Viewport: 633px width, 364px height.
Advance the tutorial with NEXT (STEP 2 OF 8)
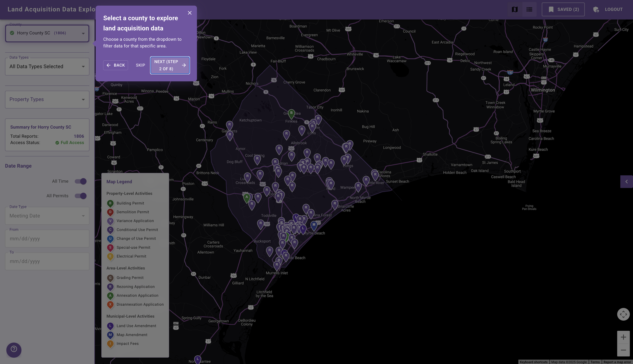click(170, 65)
